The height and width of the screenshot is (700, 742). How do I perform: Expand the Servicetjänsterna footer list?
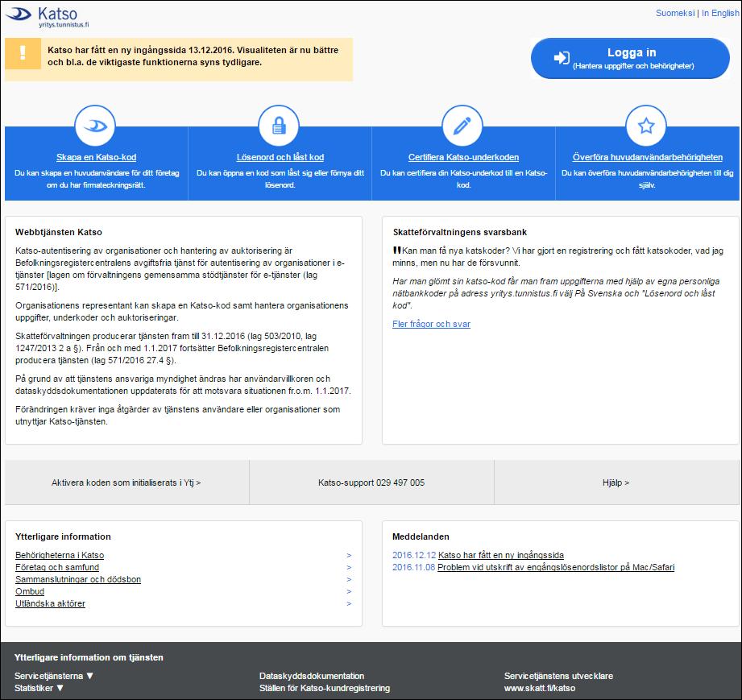[53, 676]
